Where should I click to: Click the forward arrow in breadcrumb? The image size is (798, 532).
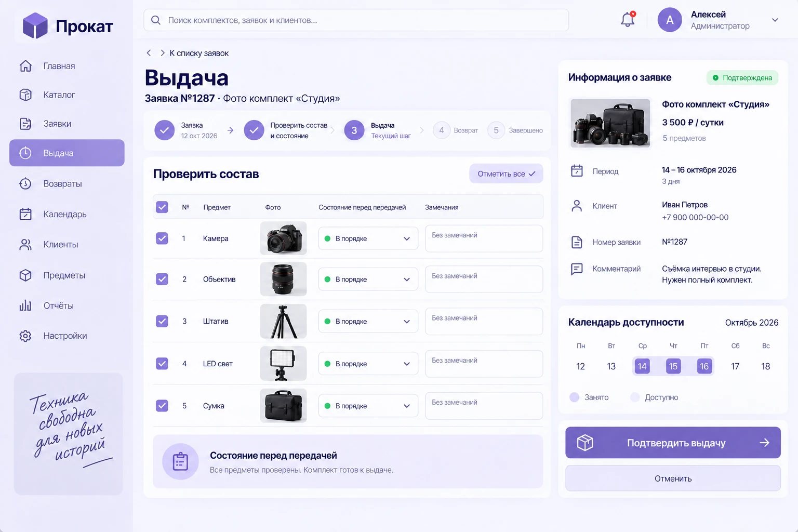tap(163, 53)
